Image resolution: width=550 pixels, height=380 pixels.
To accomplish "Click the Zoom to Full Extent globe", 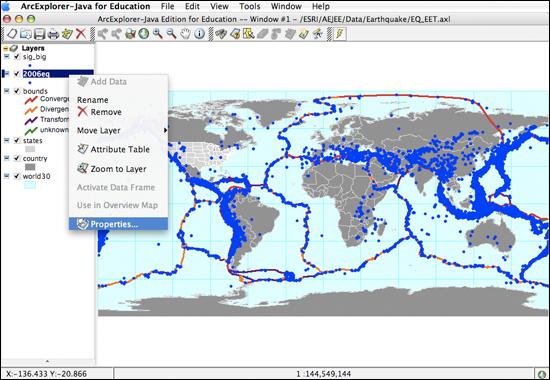I will tap(144, 34).
